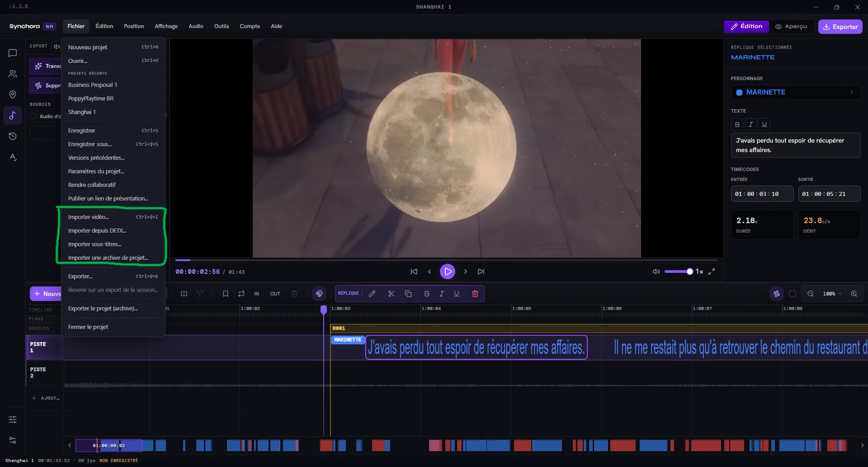Select the audio music note panel
Screen dimensions: 868x467
coord(13,115)
